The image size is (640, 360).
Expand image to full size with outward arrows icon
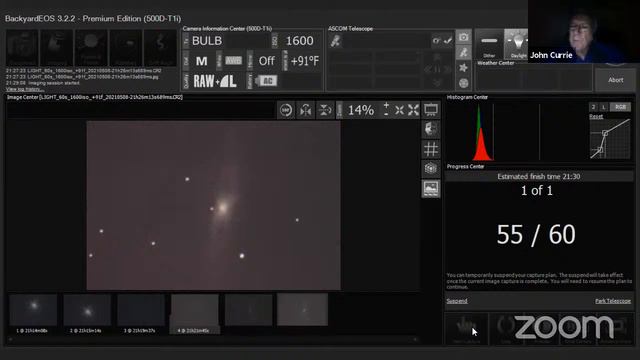[x=413, y=110]
